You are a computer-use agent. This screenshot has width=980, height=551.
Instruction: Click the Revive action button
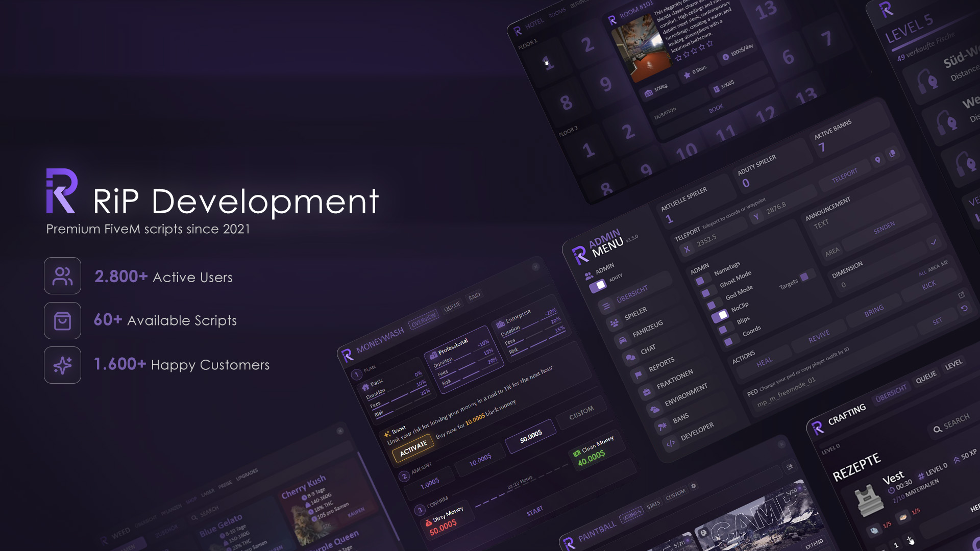pos(819,337)
